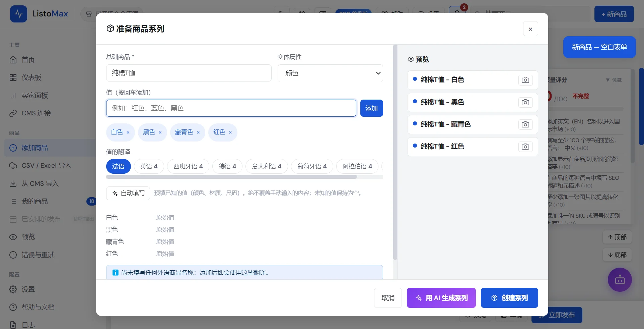This screenshot has width=644, height=329.
Task: Click the camera icon for 纯棉T恤 – 藏青色
Action: tap(525, 124)
